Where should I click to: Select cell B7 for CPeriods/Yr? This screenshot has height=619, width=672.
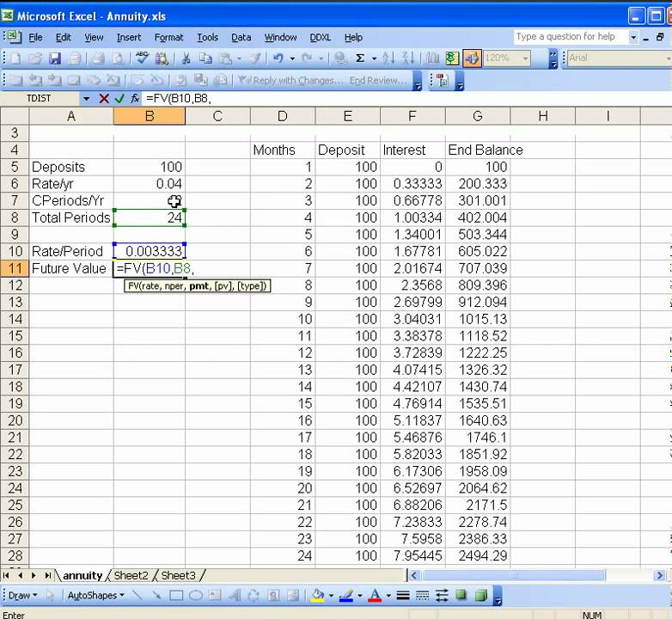[150, 200]
